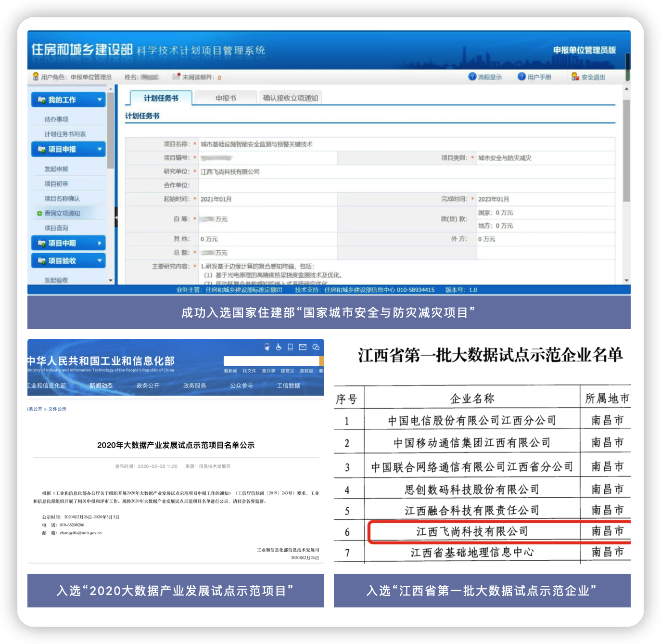Open 工信数据 in MIIT navigation
Screen dimensions: 661x644
click(x=289, y=386)
